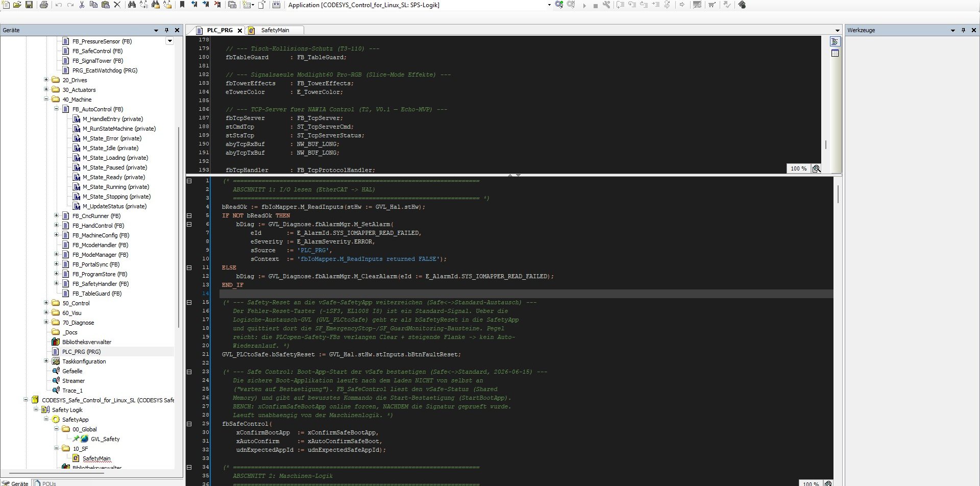Select M_State_Running (private) method
980x486 pixels.
pos(116,187)
